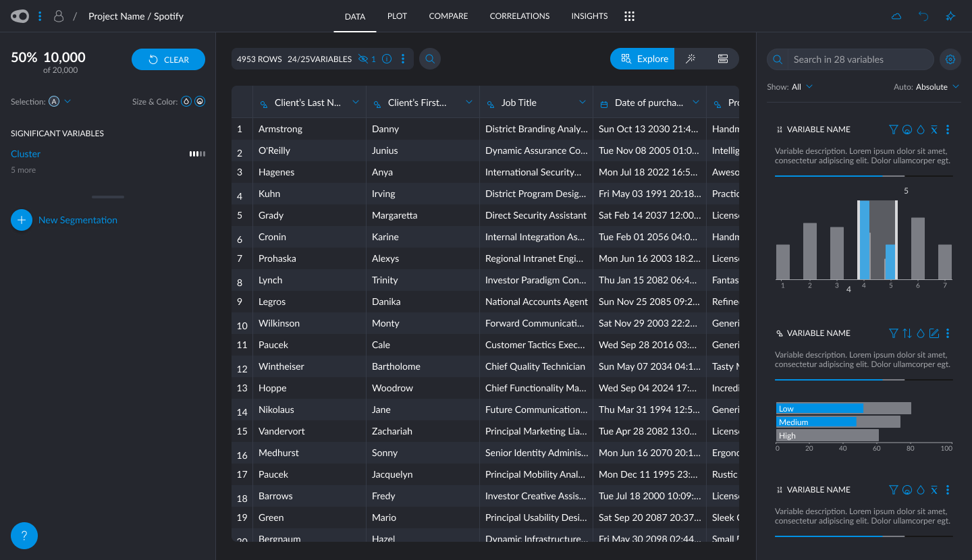
Task: Toggle hidden variables eye icon
Action: click(x=363, y=59)
